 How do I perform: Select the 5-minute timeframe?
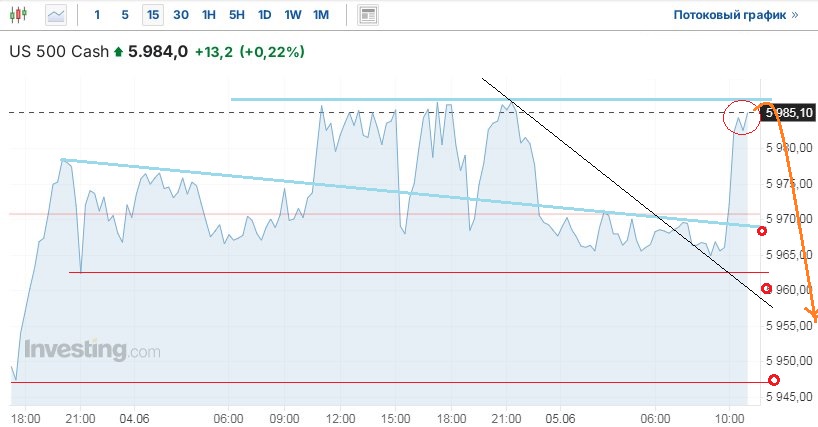(124, 15)
